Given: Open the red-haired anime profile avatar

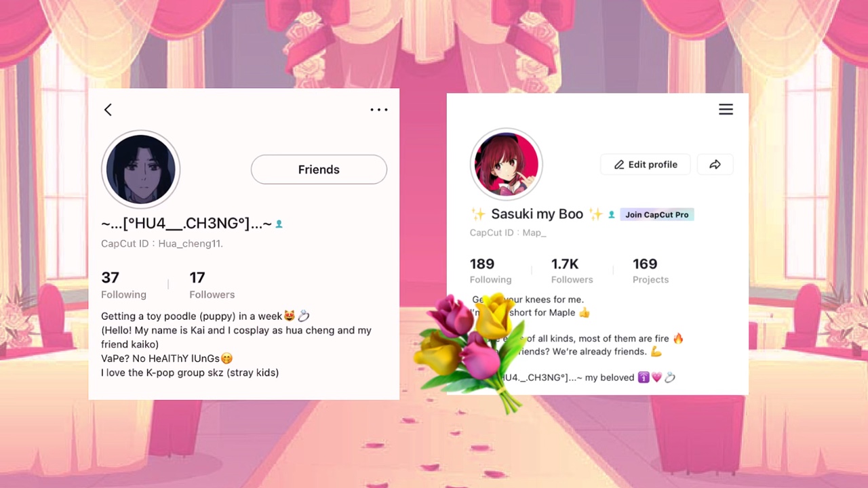Looking at the screenshot, I should (x=506, y=165).
